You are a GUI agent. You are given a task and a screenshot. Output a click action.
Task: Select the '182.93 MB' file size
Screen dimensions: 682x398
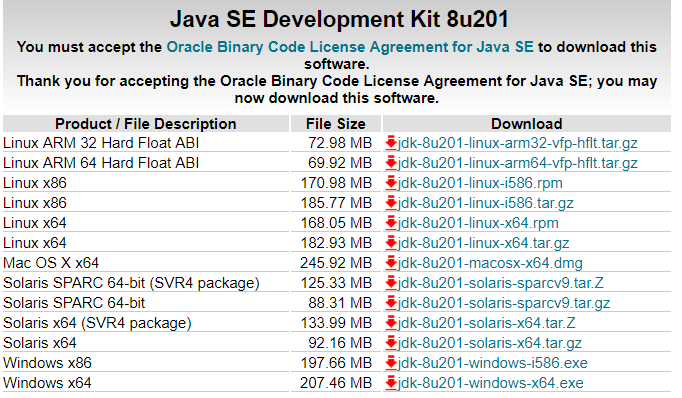(336, 243)
